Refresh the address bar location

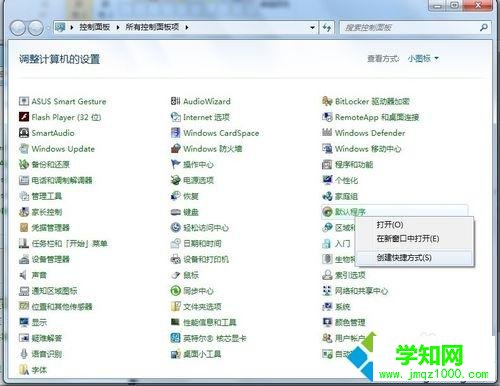327,27
